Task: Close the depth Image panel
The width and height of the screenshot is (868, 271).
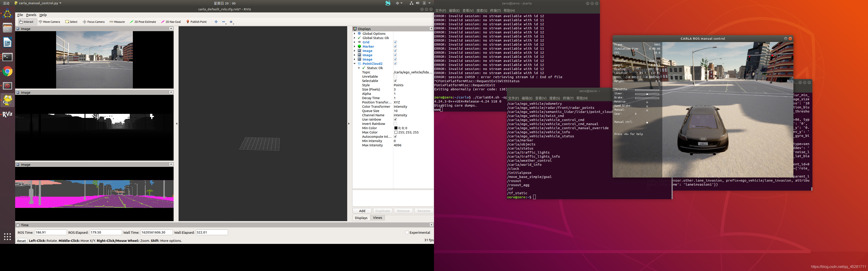Action: [171, 92]
